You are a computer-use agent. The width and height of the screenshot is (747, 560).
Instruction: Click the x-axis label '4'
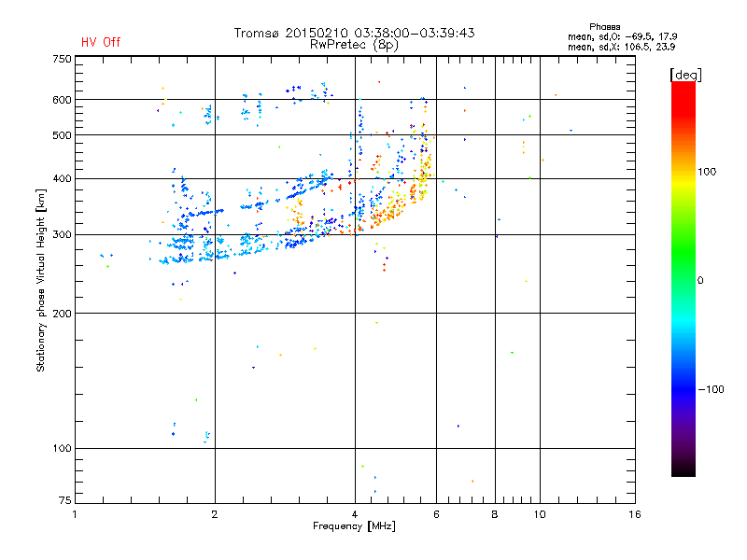[x=355, y=514]
